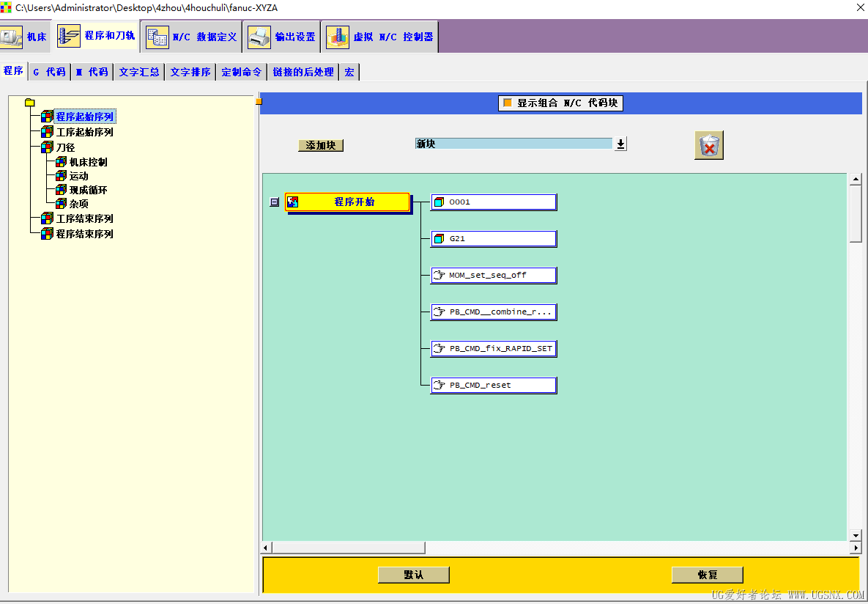
Task: Open the 机床 machine tool icon tab
Action: tap(12, 37)
